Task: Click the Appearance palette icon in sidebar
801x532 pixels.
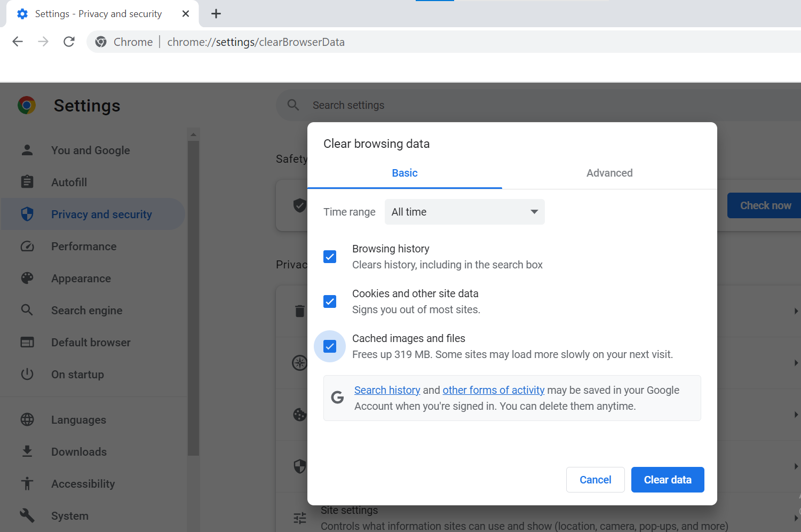Action: click(x=27, y=279)
